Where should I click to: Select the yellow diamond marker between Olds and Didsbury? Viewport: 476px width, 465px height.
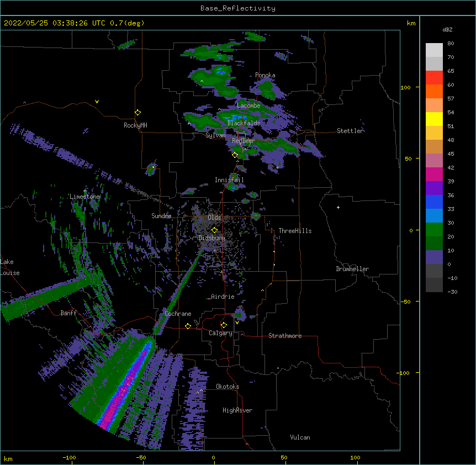pyautogui.click(x=214, y=230)
